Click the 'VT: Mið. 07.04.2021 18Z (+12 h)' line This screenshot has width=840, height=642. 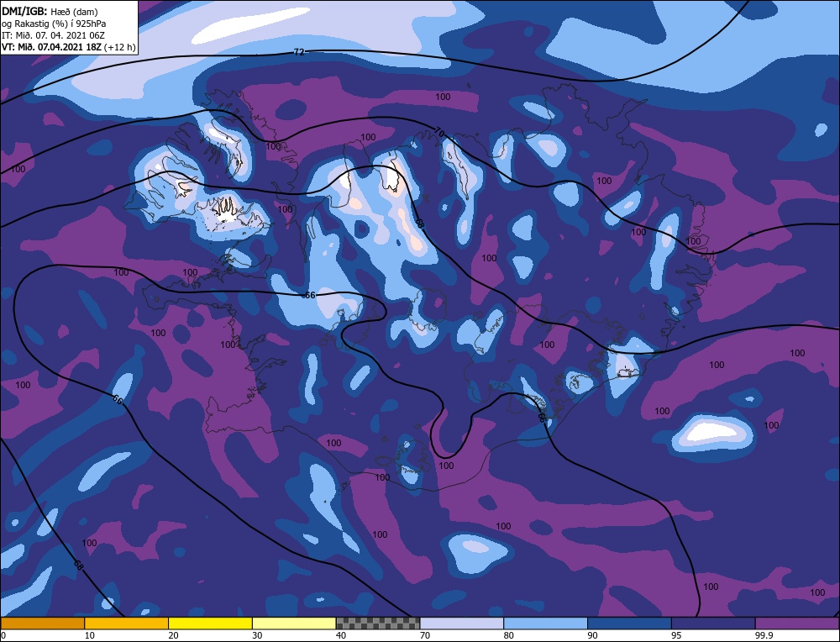click(69, 47)
